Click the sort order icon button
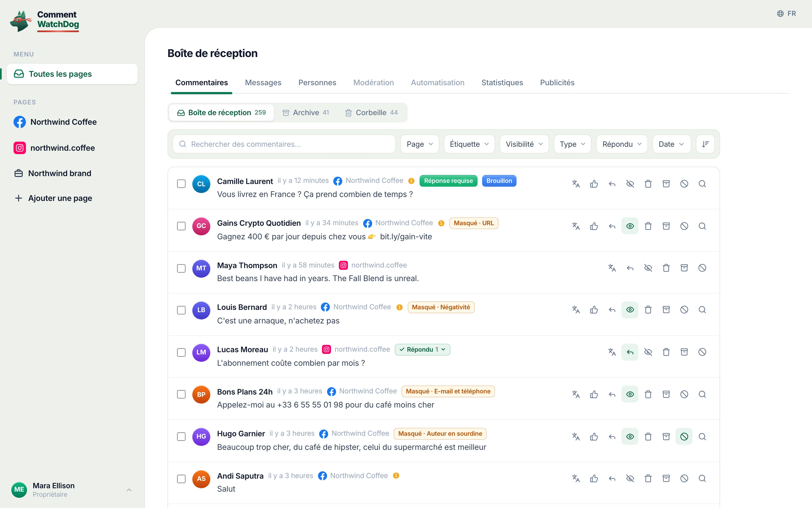The width and height of the screenshot is (812, 508). click(x=705, y=144)
